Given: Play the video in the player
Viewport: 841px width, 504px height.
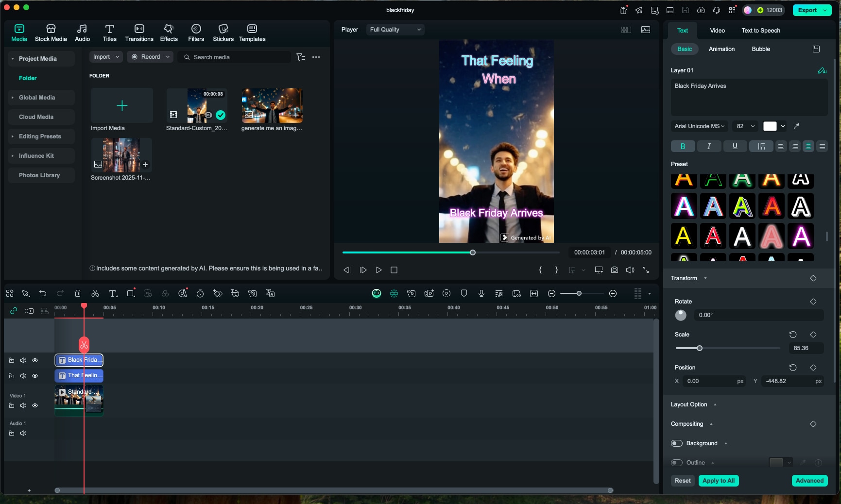Looking at the screenshot, I should 379,270.
